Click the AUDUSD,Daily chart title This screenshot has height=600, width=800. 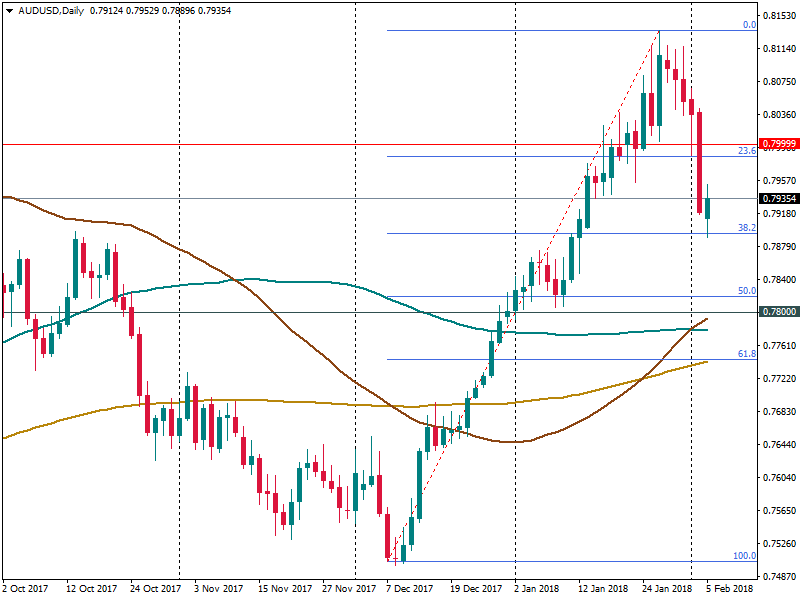(51, 11)
